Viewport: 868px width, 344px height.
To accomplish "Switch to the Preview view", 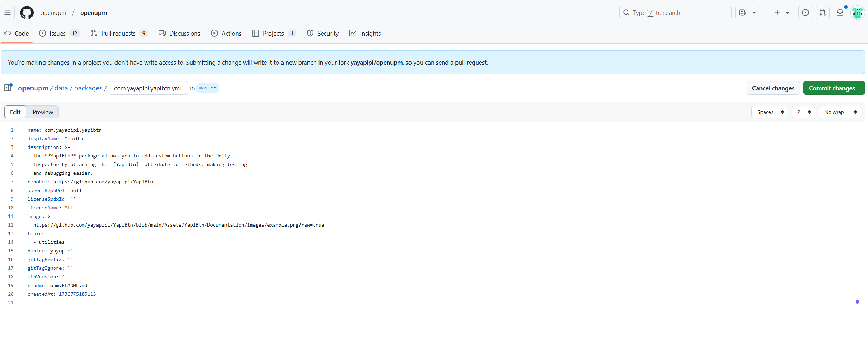I will (x=43, y=112).
